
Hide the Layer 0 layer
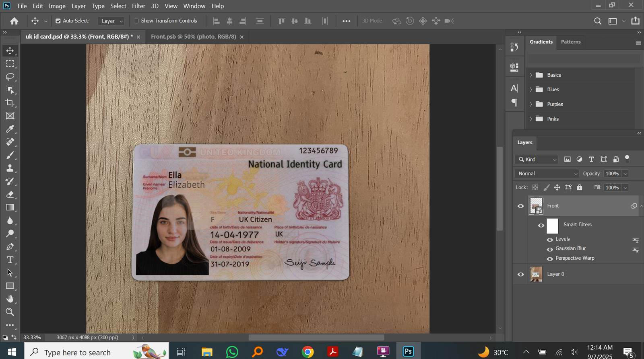pos(520,274)
